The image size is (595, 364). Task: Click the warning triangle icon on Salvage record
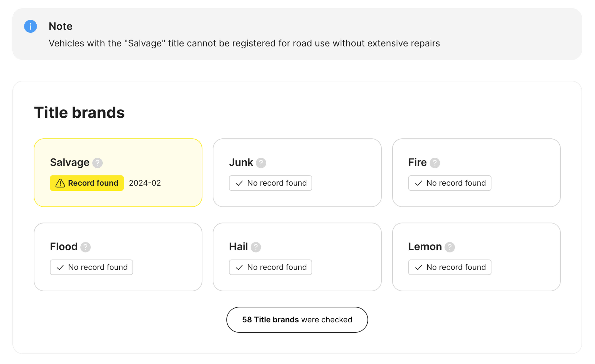[x=60, y=183]
